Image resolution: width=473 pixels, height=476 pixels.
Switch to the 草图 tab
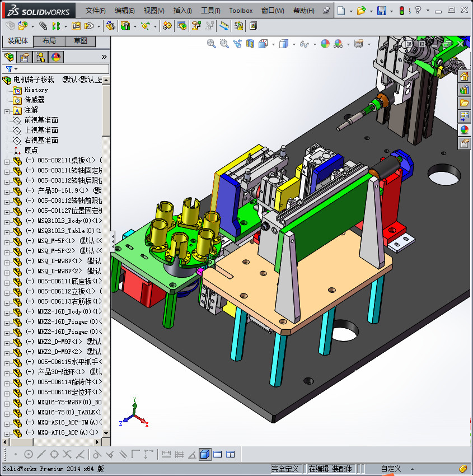(81, 41)
